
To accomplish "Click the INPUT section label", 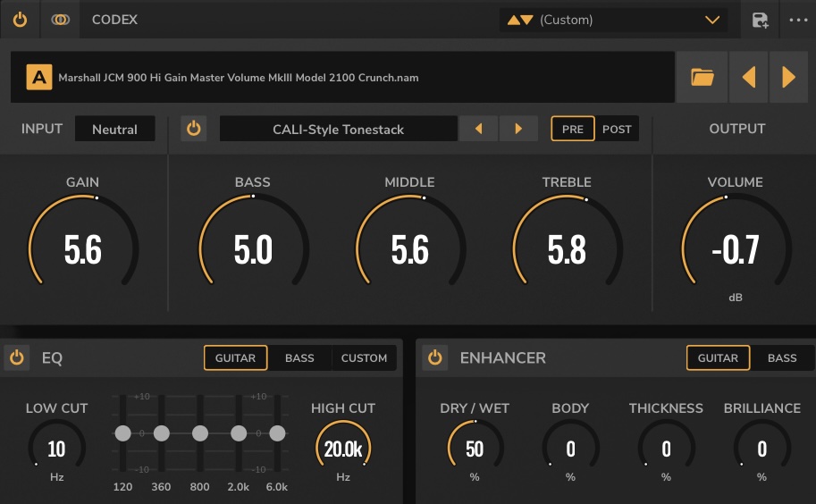I will tap(42, 129).
